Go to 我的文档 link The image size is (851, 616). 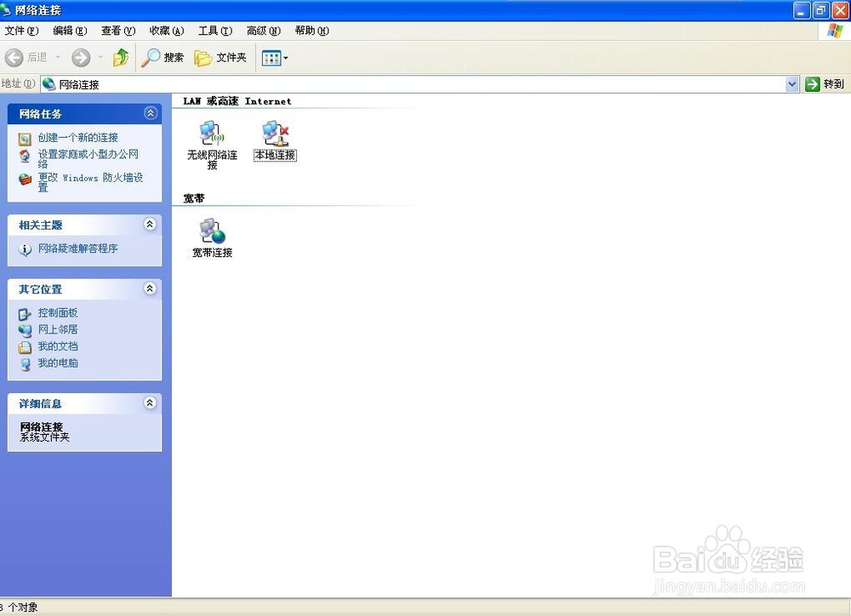[x=58, y=346]
